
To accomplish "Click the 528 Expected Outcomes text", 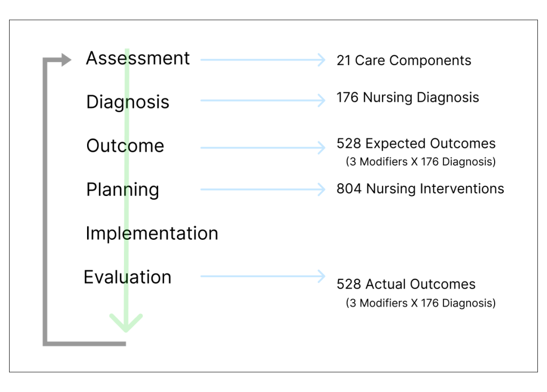I will [x=416, y=143].
